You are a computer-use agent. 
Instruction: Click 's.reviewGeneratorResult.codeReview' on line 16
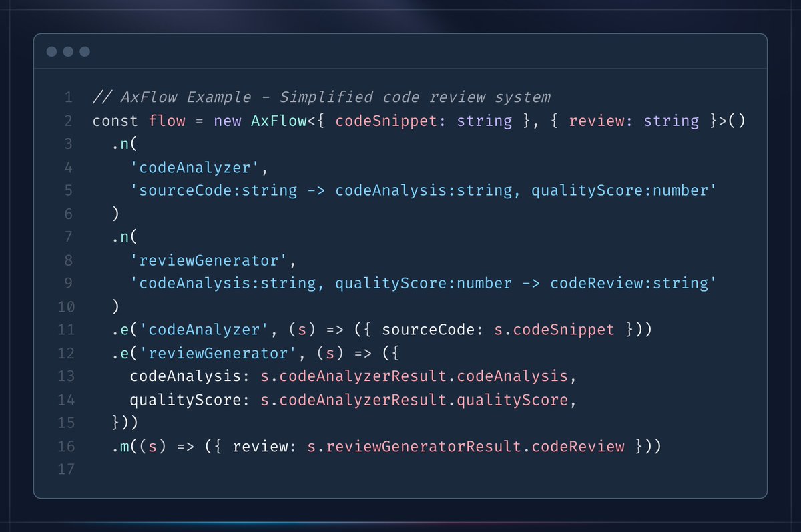point(465,445)
